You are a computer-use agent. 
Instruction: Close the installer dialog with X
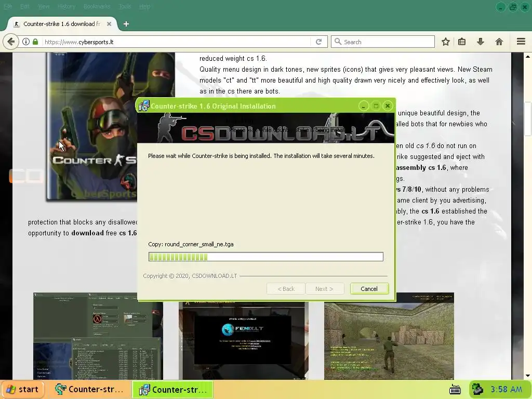[388, 106]
